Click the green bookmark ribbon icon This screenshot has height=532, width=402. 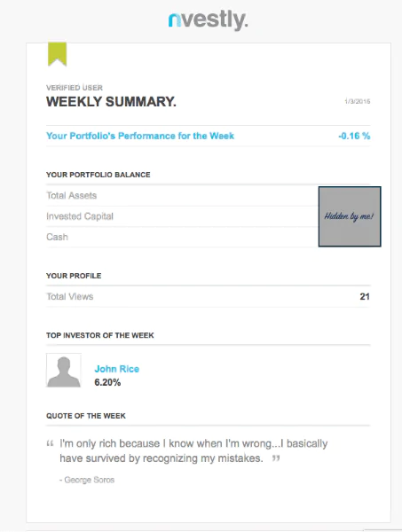57,54
